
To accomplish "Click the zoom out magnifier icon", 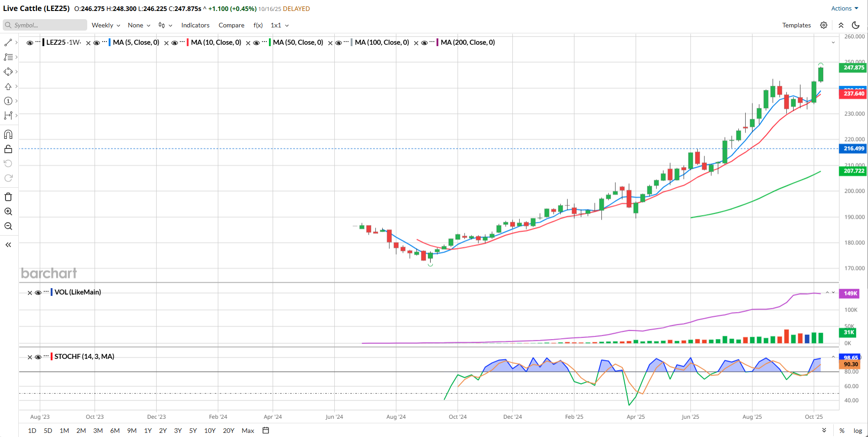I will tap(8, 226).
